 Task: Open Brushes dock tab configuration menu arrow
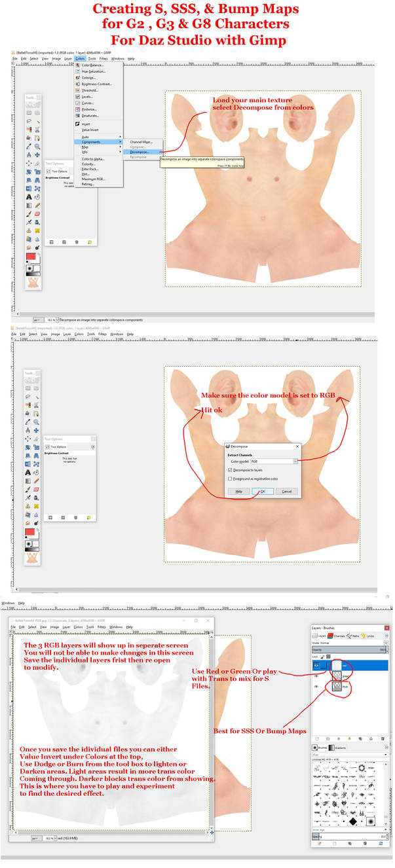click(386, 748)
